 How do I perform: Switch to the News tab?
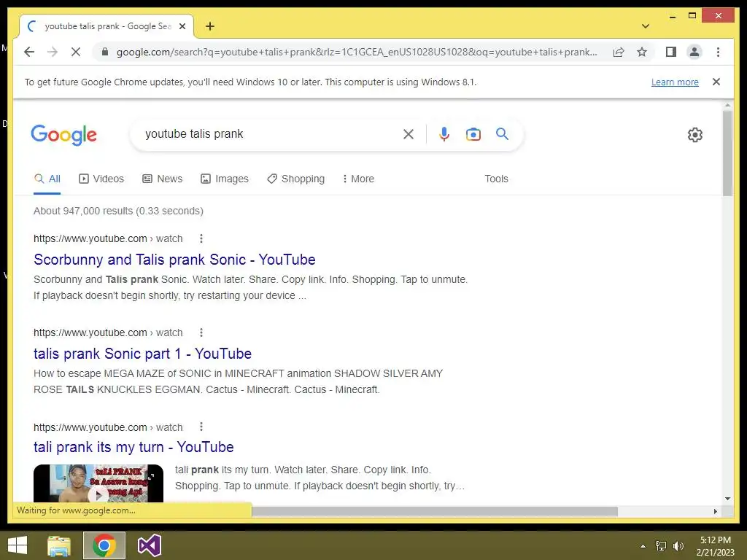tap(163, 179)
